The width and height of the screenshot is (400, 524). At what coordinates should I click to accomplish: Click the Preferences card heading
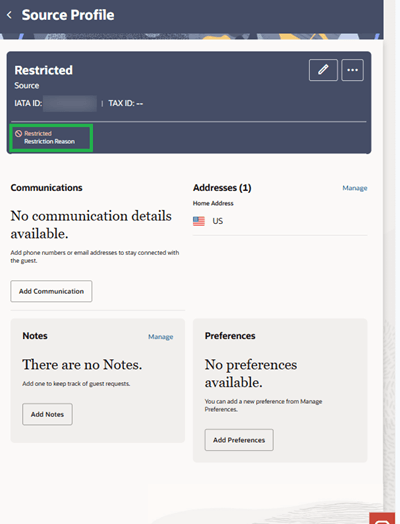click(230, 336)
